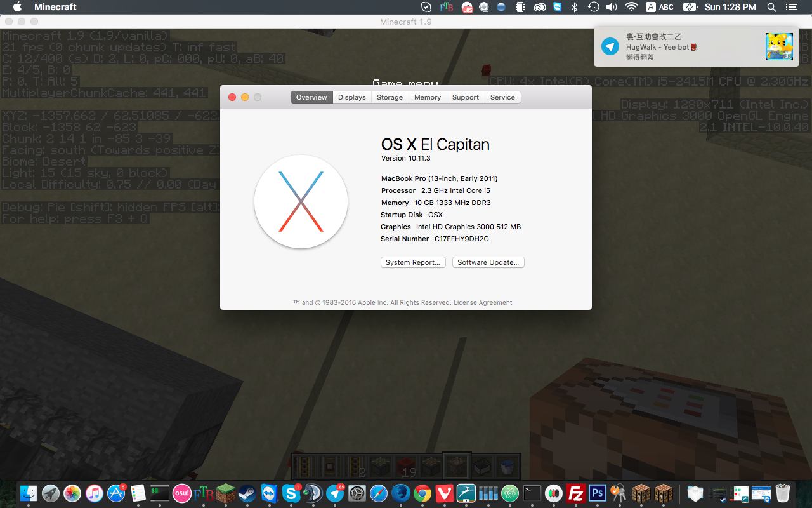
Task: Click the OS X El Capitan logo
Action: (x=301, y=202)
